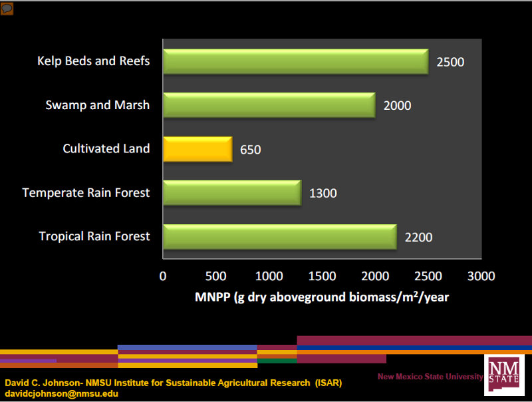Select the yellow Cultivated Land bar

(198, 149)
